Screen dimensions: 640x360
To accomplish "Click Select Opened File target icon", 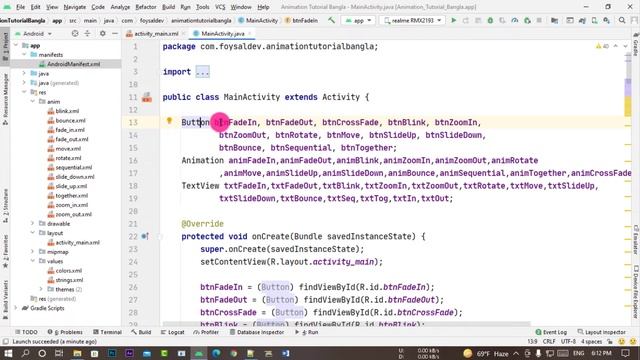I will coord(75,33).
